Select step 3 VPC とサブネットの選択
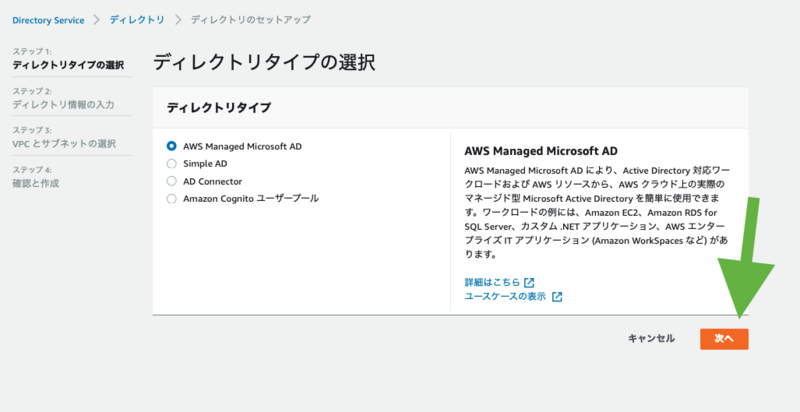This screenshot has width=800, height=412. pyautogui.click(x=64, y=144)
